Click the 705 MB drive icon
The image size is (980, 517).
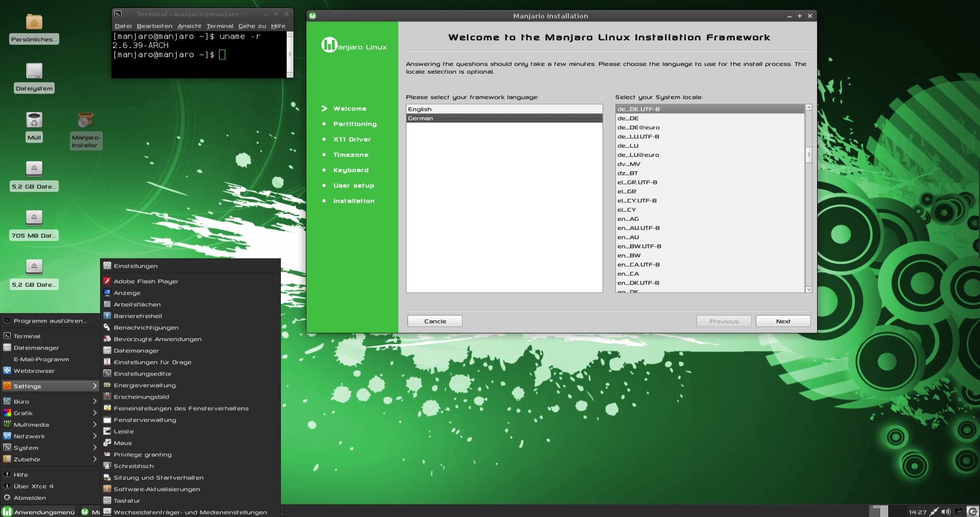[34, 218]
